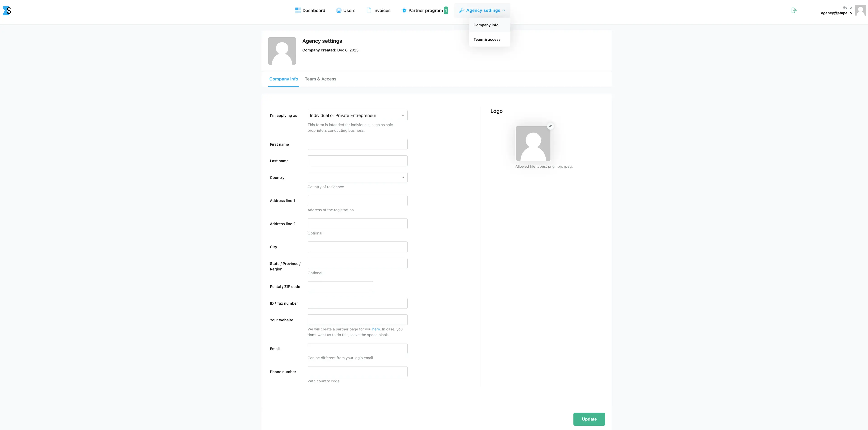Collapse the Agency settings menu
This screenshot has height=430, width=868.
coord(482,10)
